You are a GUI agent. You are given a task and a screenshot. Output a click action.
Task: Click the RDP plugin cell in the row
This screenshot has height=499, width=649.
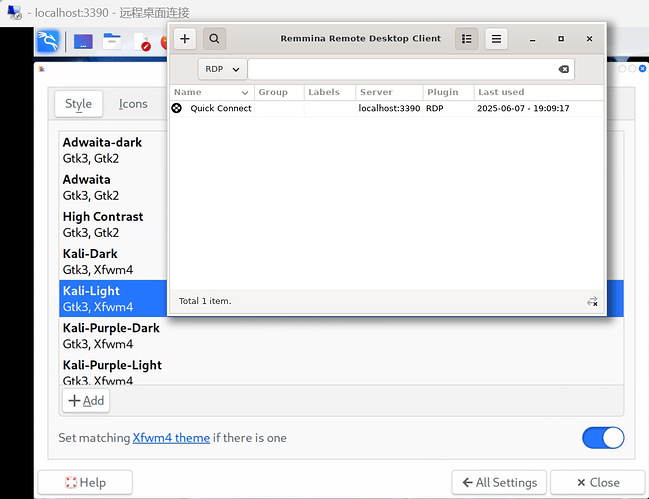pos(435,108)
